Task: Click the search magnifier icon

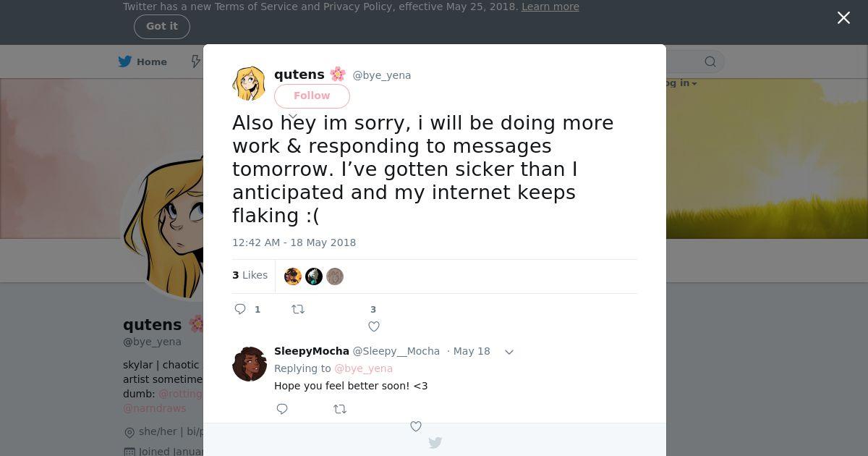Action: (x=710, y=62)
